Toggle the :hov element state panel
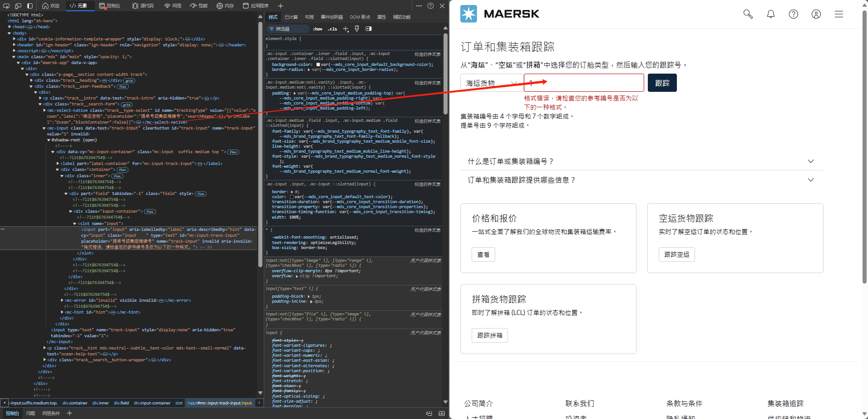The height and width of the screenshot is (419, 868). pos(318,29)
